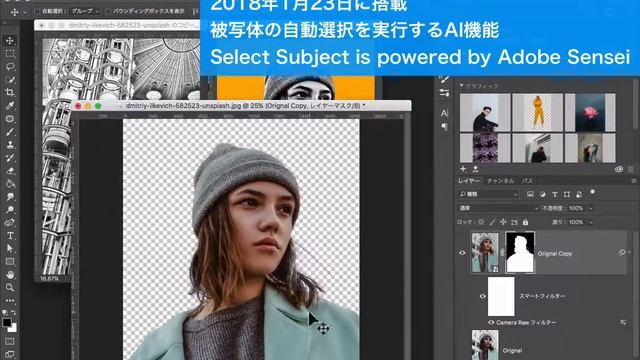
Task: Select the Dodge tool
Action: [10, 209]
